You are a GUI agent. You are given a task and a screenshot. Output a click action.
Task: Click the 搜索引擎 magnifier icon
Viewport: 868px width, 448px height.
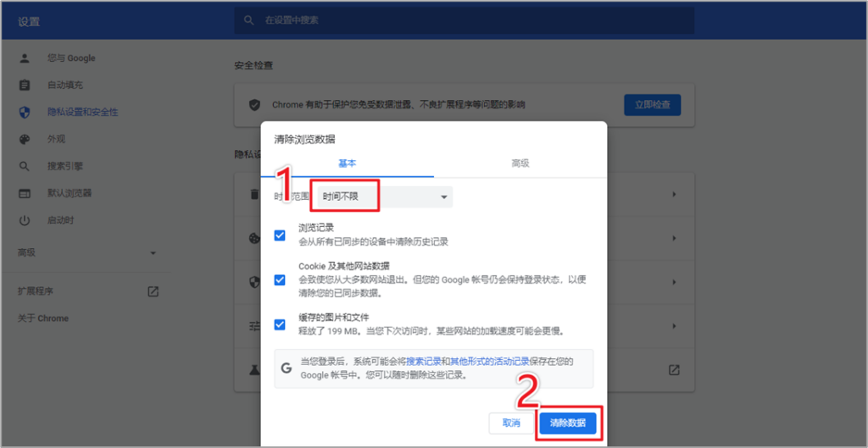click(25, 166)
